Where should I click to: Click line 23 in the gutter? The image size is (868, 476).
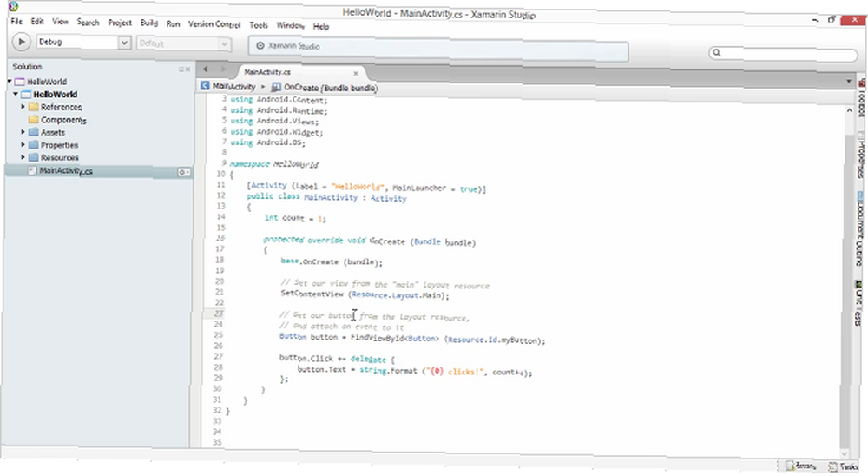pos(218,314)
